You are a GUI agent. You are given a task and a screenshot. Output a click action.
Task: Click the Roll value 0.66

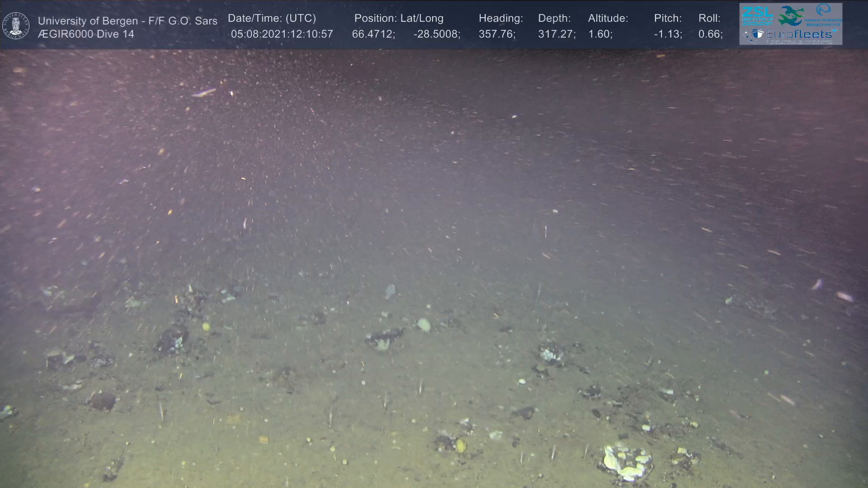(x=710, y=34)
